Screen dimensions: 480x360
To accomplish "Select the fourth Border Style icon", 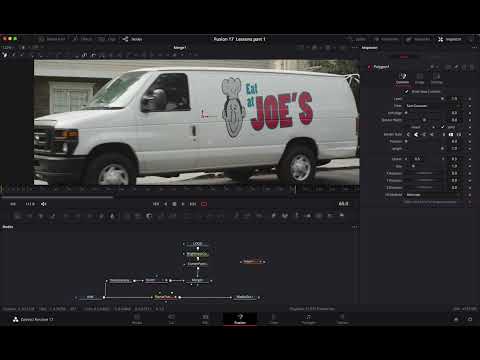I will (x=432, y=134).
